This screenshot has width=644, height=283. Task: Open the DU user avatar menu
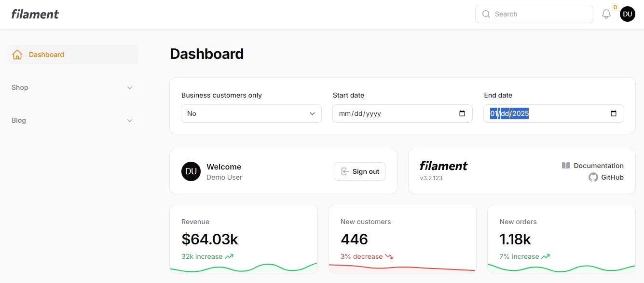click(627, 14)
